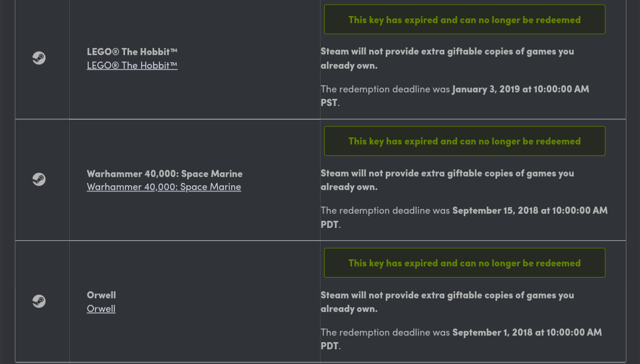Click the Steam icon beside Warhammer 40,000

[39, 179]
